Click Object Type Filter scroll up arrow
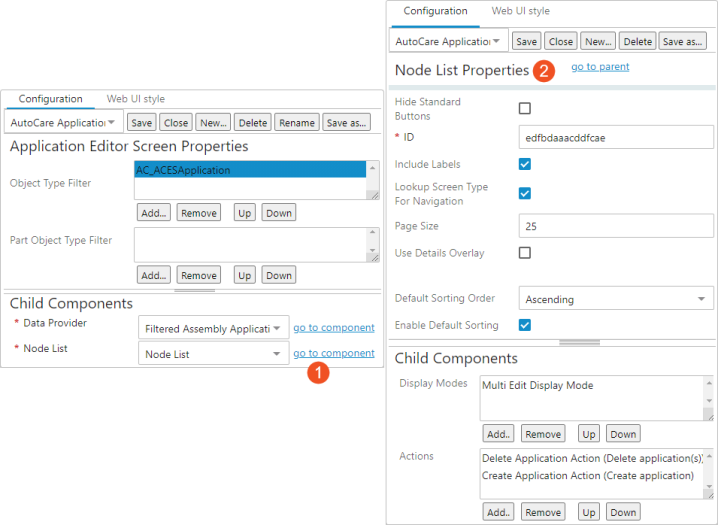 [x=372, y=168]
